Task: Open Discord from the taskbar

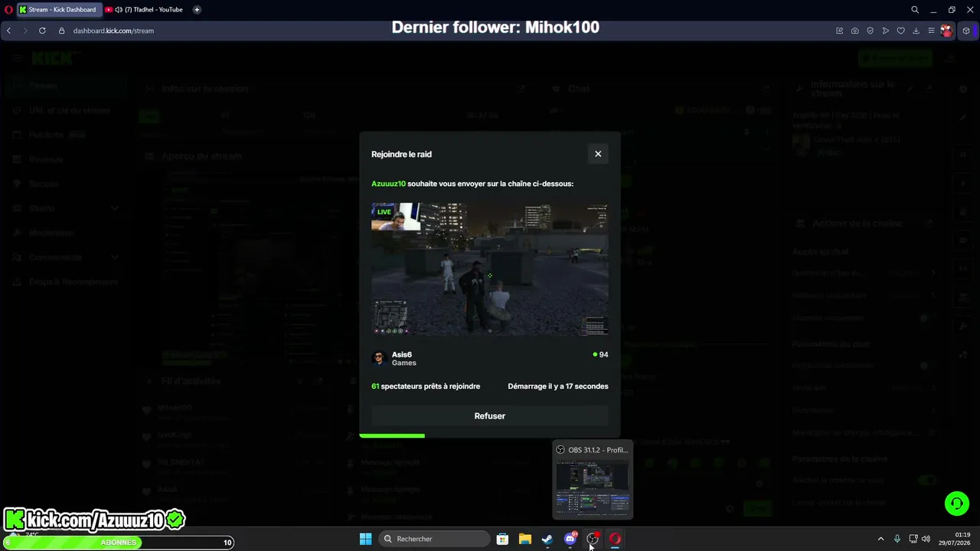Action: tap(570, 539)
